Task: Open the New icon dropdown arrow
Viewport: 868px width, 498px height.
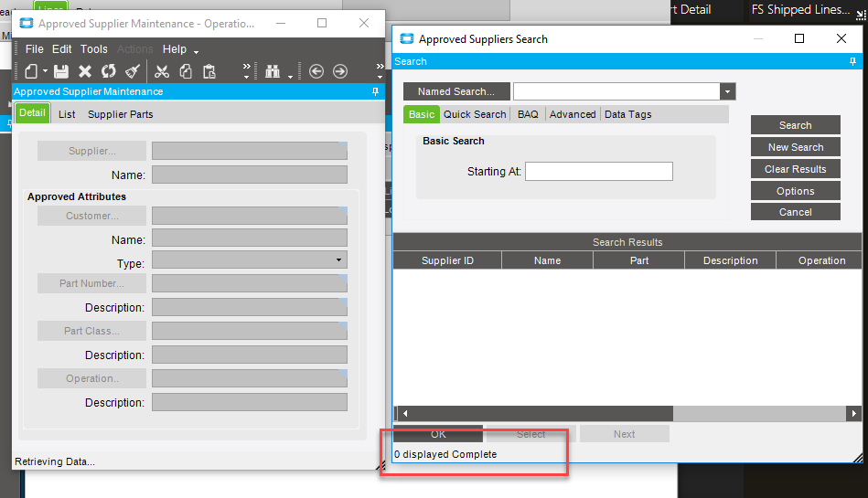Action: pyautogui.click(x=46, y=71)
